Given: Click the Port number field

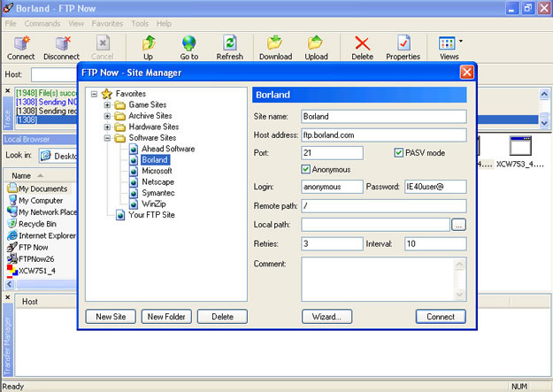Looking at the screenshot, I should 332,153.
